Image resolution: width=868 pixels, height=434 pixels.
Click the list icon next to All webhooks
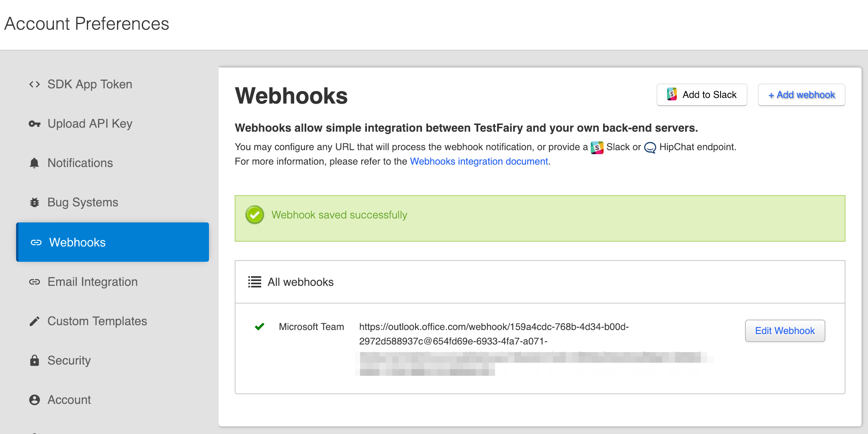(254, 282)
